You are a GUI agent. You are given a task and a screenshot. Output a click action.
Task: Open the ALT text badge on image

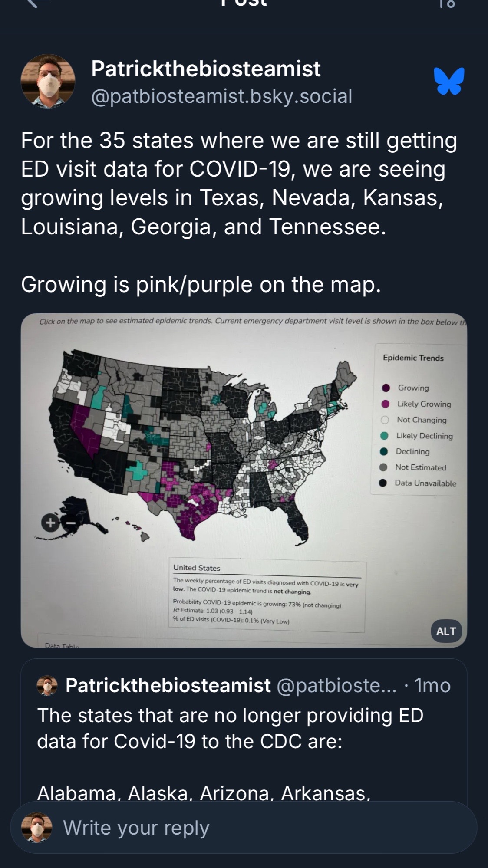(446, 631)
